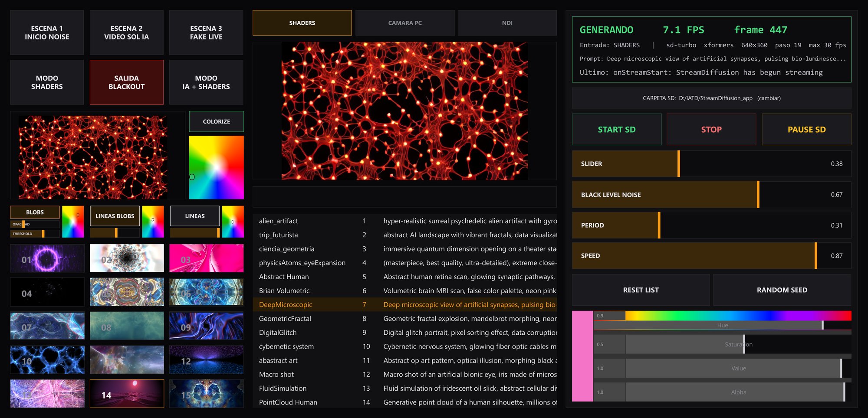
Task: Select the DigitalGlitch prompt row
Action: tap(404, 333)
